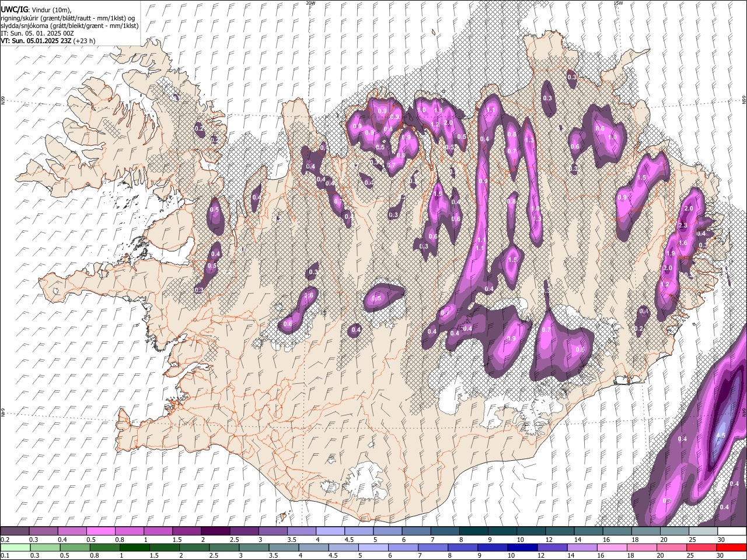Select the darkest purple upper swatch between 2 and 2.5
Viewport: 747px width, 560px height.
[x=215, y=531]
